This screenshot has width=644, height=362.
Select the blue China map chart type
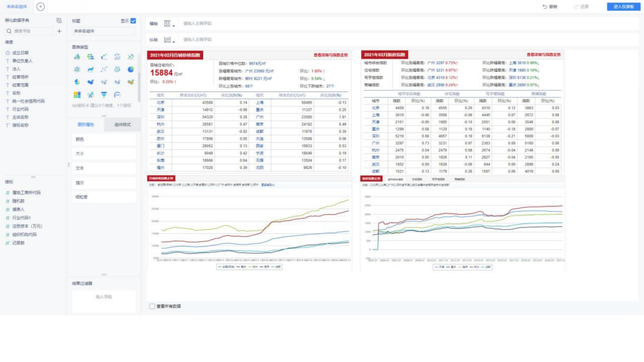(x=90, y=82)
